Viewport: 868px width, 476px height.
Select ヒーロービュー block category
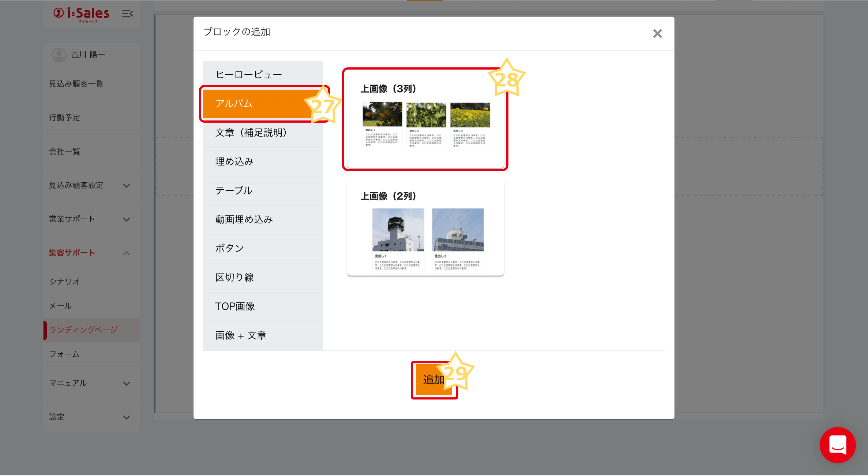(263, 75)
